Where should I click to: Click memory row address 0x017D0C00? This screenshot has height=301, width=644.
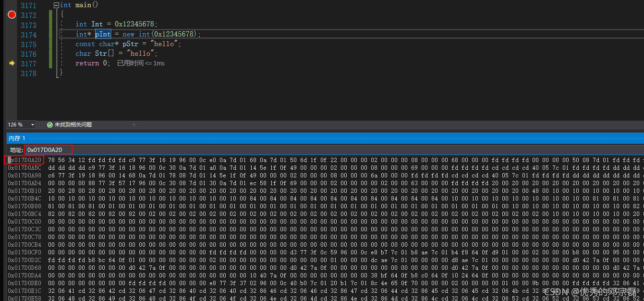[x=24, y=221]
